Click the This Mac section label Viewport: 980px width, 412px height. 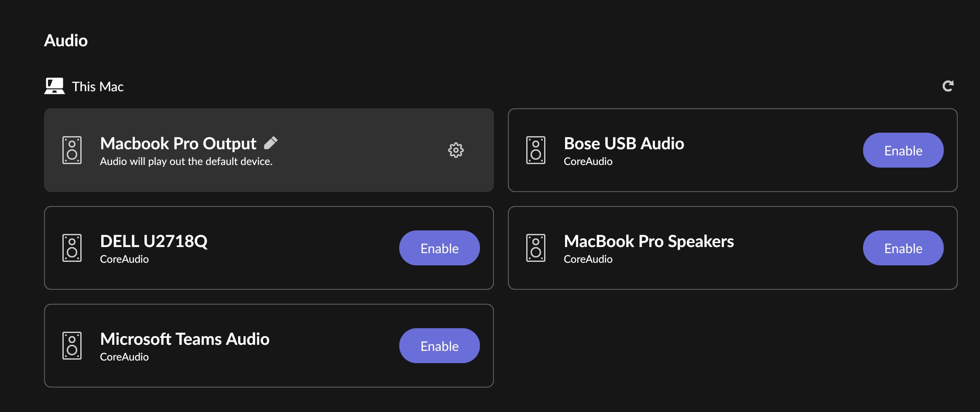pos(98,86)
